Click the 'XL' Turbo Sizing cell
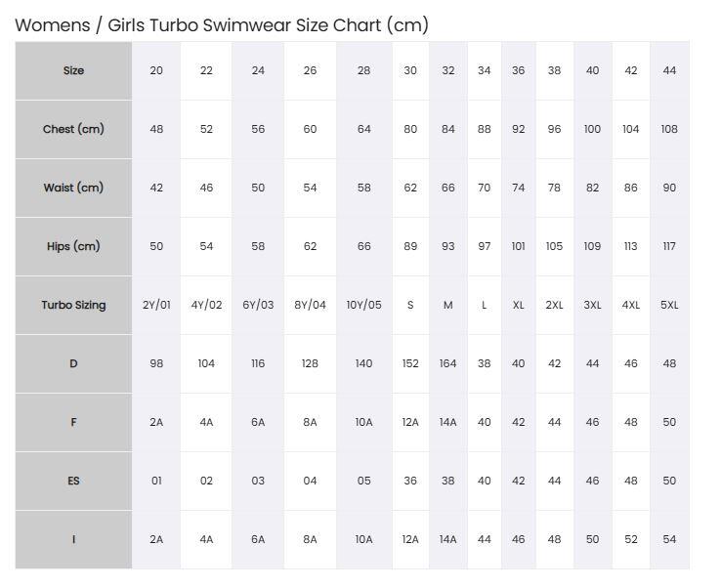The width and height of the screenshot is (721, 588). [x=518, y=306]
